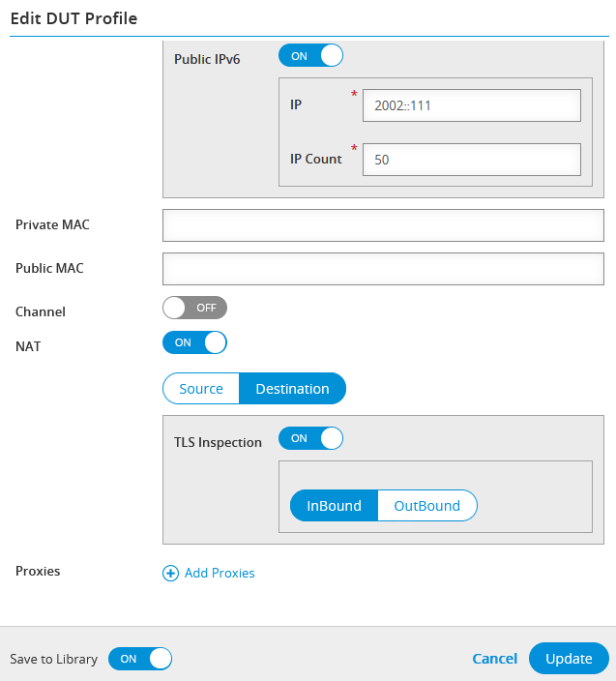Toggle Save to Library off
The height and width of the screenshot is (681, 616).
click(140, 659)
